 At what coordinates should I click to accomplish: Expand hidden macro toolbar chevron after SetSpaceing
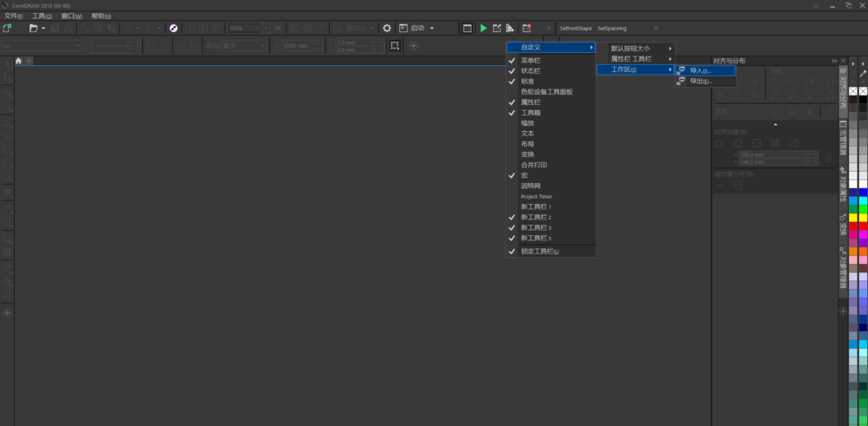point(656,29)
